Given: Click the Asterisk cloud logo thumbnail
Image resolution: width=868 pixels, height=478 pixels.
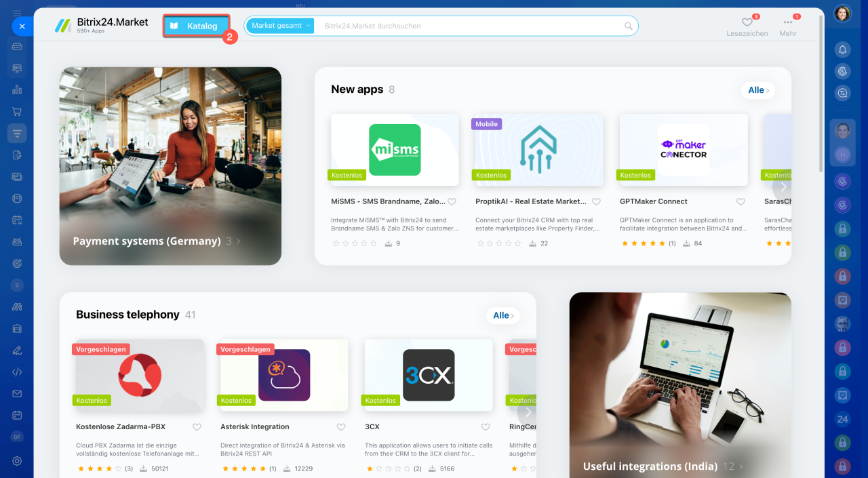Looking at the screenshot, I should tap(284, 375).
